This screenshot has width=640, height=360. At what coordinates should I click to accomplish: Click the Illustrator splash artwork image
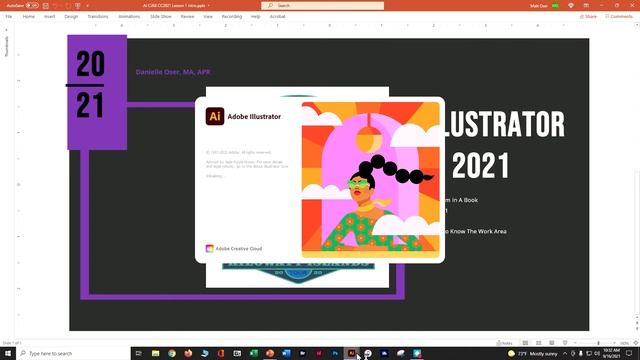coord(371,180)
